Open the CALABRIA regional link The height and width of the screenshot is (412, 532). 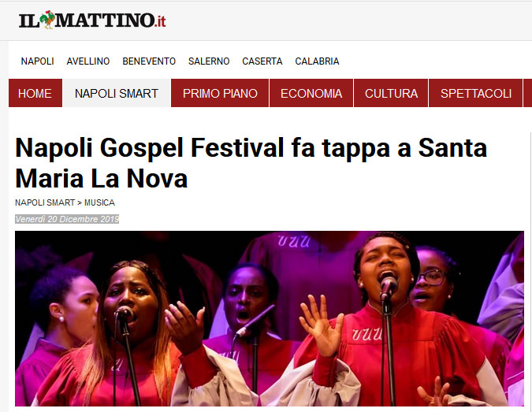317,61
